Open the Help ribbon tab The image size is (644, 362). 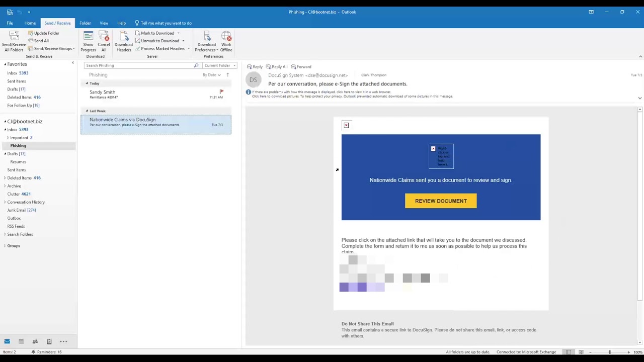coord(121,23)
